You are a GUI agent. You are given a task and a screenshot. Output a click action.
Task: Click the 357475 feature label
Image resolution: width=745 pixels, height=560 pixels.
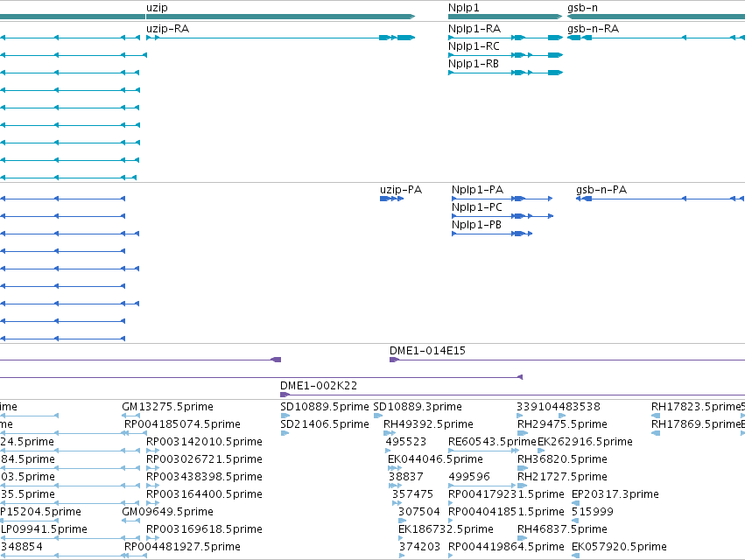[412, 494]
